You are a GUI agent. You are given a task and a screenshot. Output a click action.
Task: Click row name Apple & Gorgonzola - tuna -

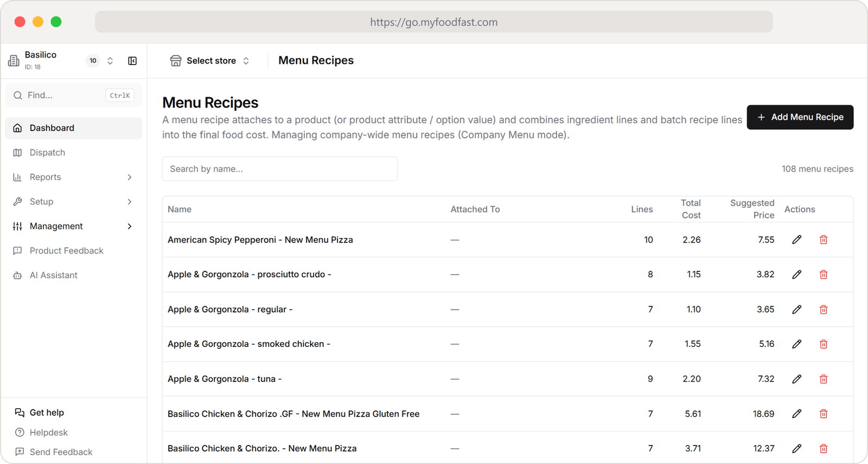225,379
